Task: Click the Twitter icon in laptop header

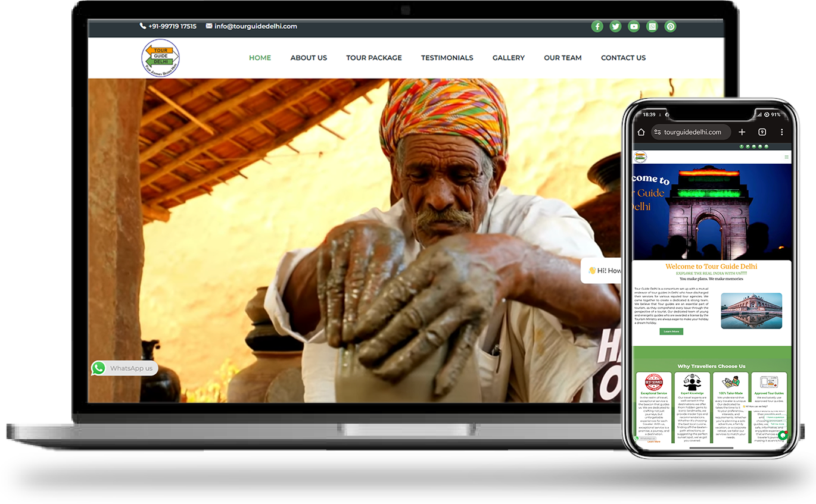Action: pyautogui.click(x=615, y=26)
